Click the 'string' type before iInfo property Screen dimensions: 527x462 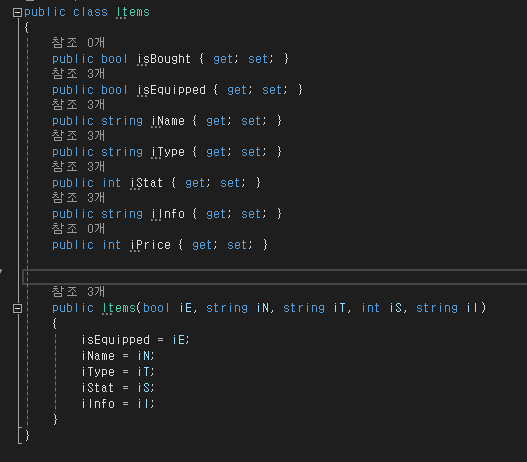[122, 214]
